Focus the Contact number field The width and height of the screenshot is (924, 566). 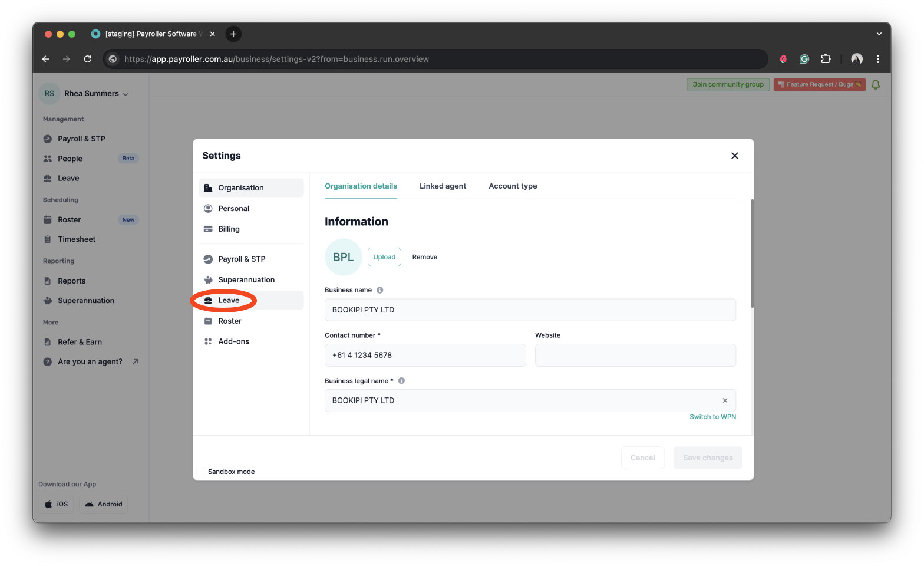(425, 355)
